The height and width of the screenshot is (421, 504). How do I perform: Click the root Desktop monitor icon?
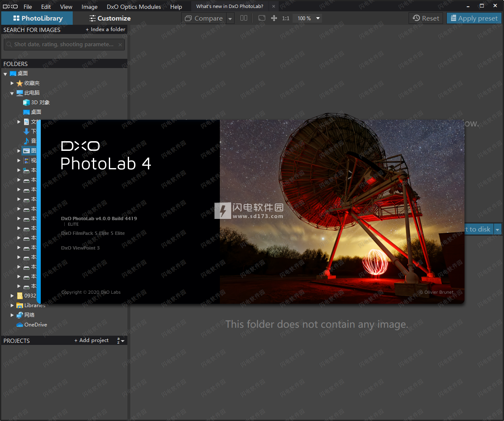13,74
